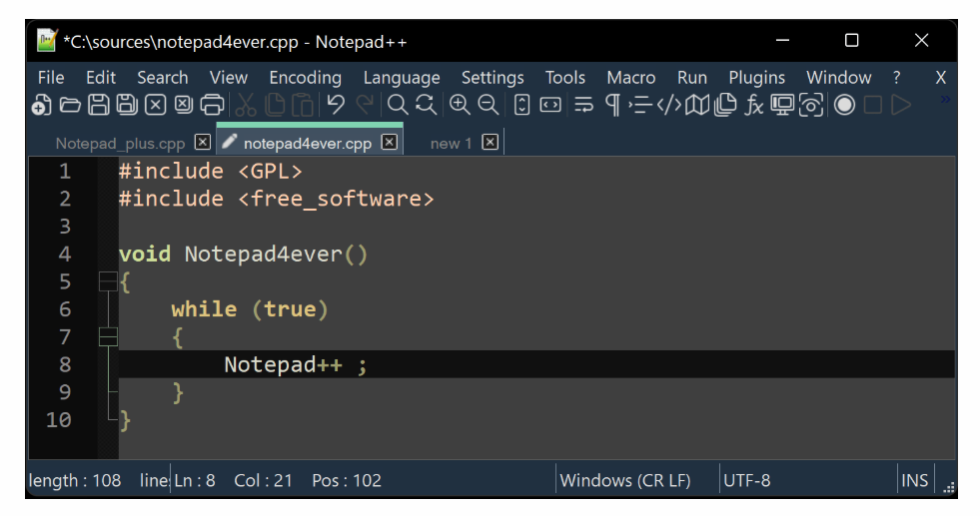The image size is (980, 516).
Task: Open the Language menu
Action: [402, 78]
